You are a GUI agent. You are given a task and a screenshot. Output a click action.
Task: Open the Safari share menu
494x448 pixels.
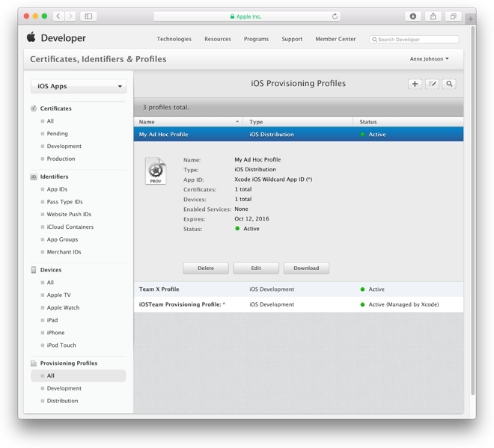[x=433, y=16]
